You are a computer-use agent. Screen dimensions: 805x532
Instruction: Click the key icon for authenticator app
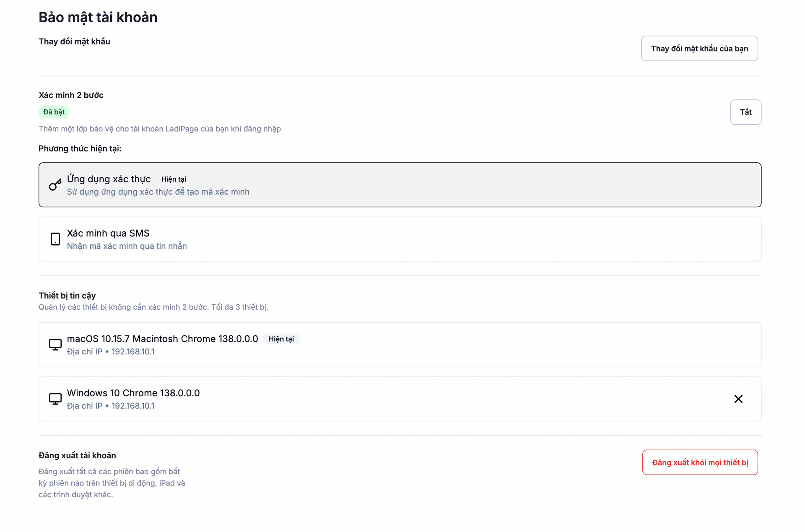(55, 185)
